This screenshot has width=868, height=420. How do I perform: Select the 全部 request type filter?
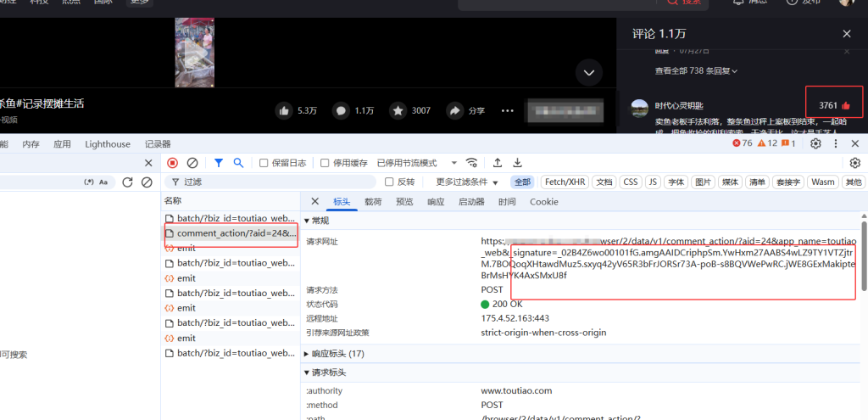pyautogui.click(x=522, y=182)
